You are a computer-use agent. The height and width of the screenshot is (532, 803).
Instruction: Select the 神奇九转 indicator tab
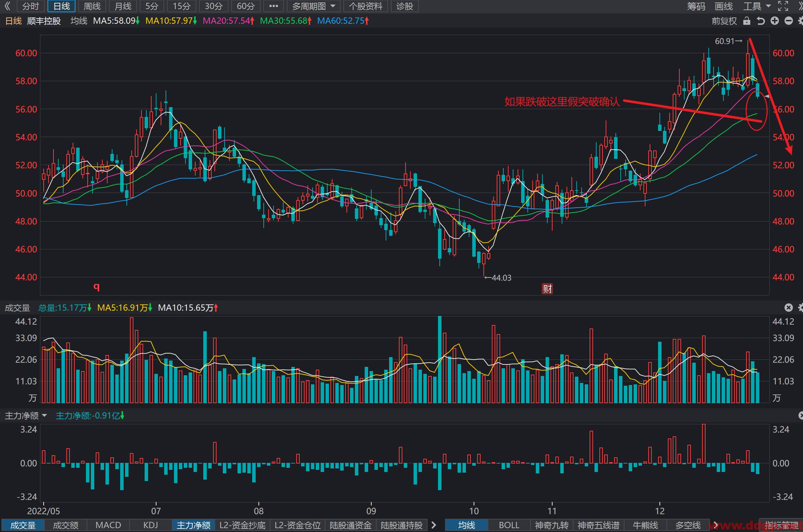[x=552, y=525]
